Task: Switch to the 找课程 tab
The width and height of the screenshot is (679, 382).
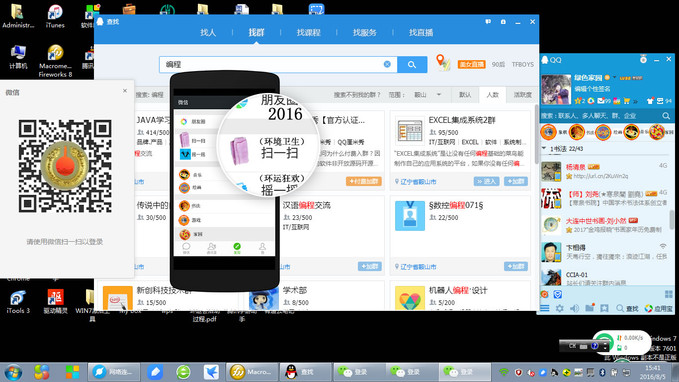Action: click(308, 32)
